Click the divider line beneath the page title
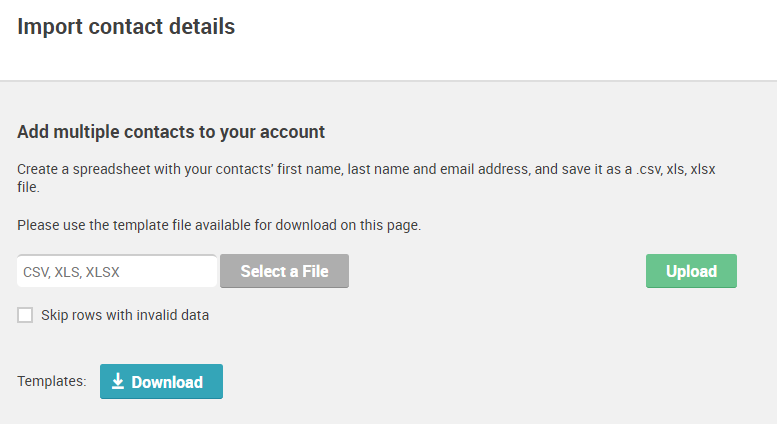 (388, 80)
